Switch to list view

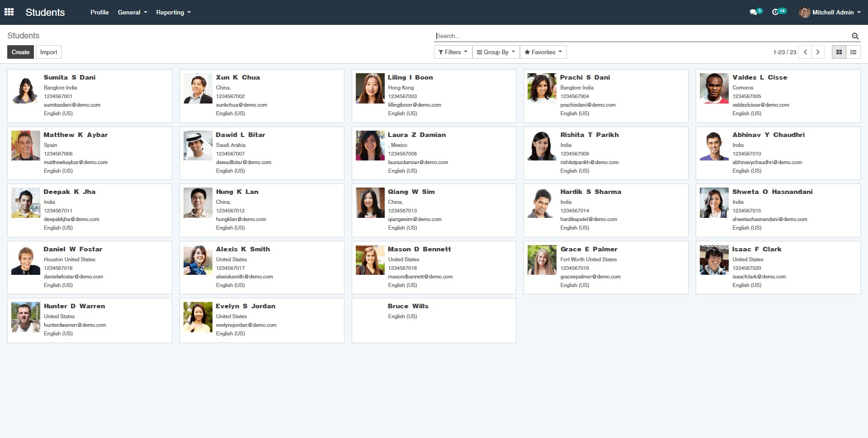click(x=854, y=52)
